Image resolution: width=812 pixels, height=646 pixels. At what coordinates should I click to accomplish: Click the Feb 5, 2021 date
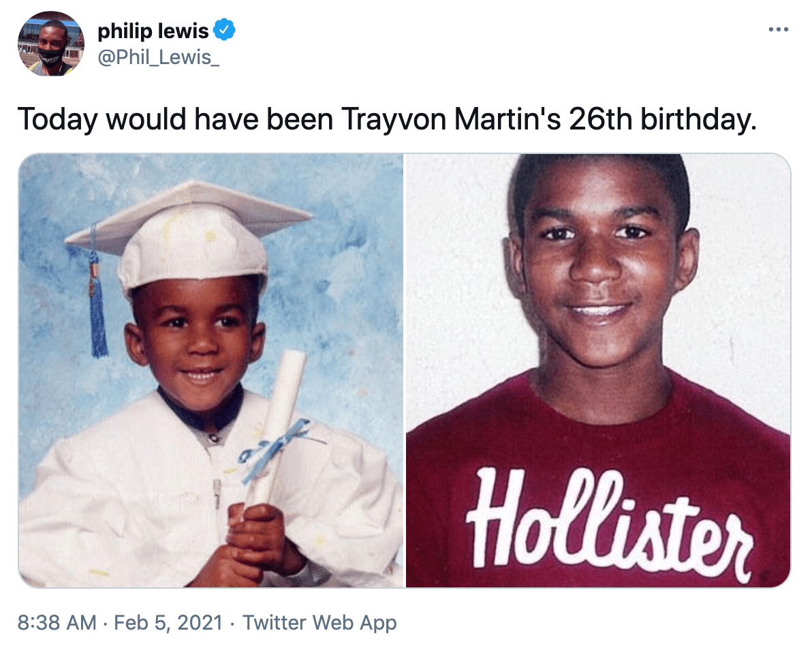coord(168,622)
